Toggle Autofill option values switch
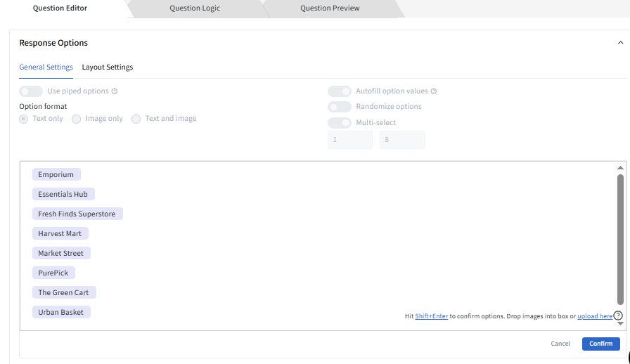Image resolution: width=630 pixels, height=364 pixels. point(340,91)
